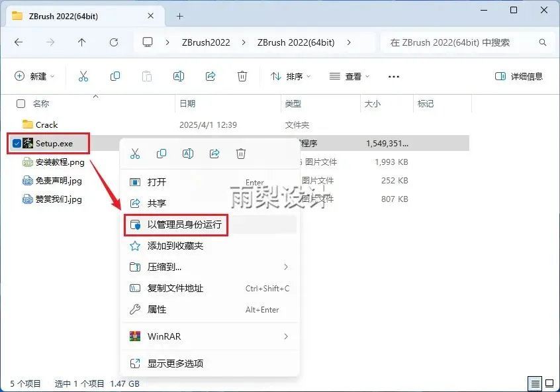Viewport: 560px width, 392px height.
Task: Click ZBrush 2022(64bit) in address breadcrumb
Action: [296, 42]
